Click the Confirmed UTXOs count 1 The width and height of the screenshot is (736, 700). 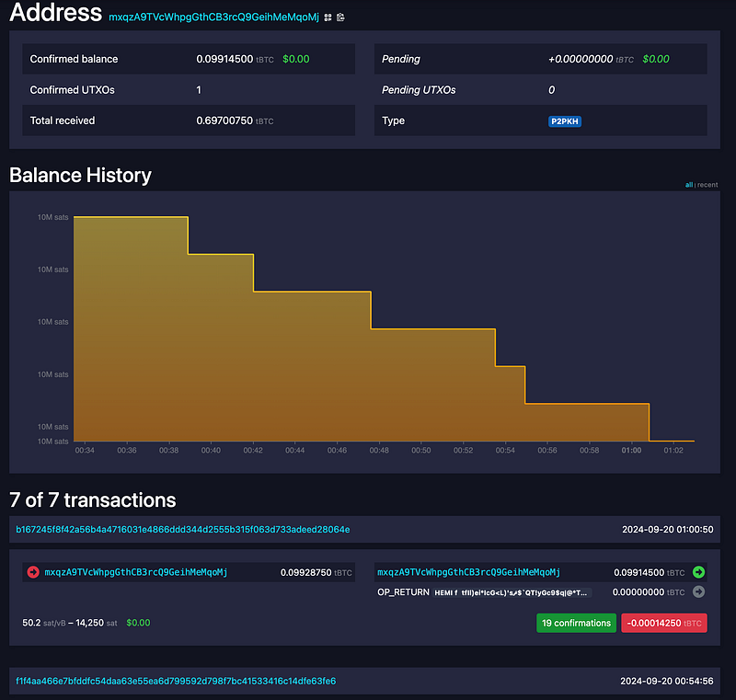pos(199,90)
